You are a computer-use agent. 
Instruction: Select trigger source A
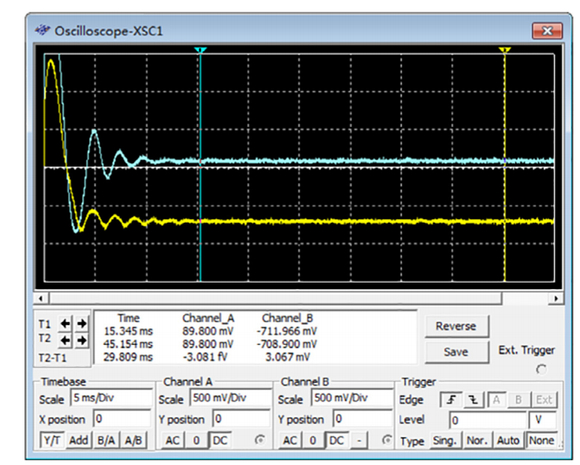(x=496, y=400)
